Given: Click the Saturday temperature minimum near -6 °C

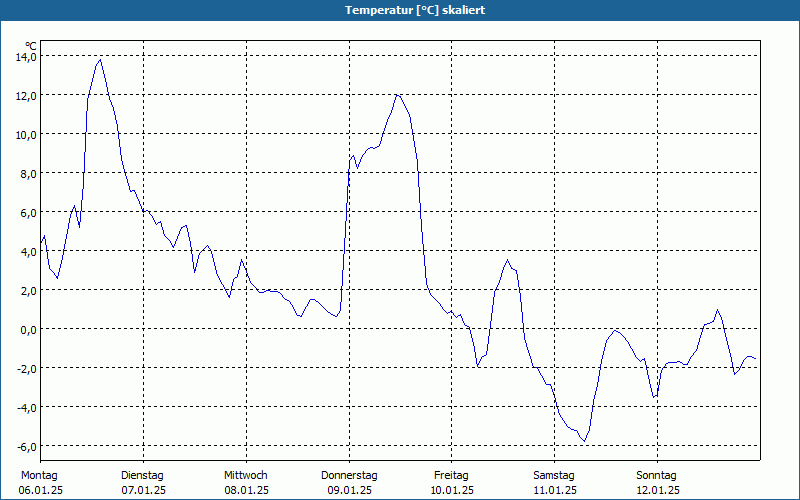Looking at the screenshot, I should click(x=584, y=441).
